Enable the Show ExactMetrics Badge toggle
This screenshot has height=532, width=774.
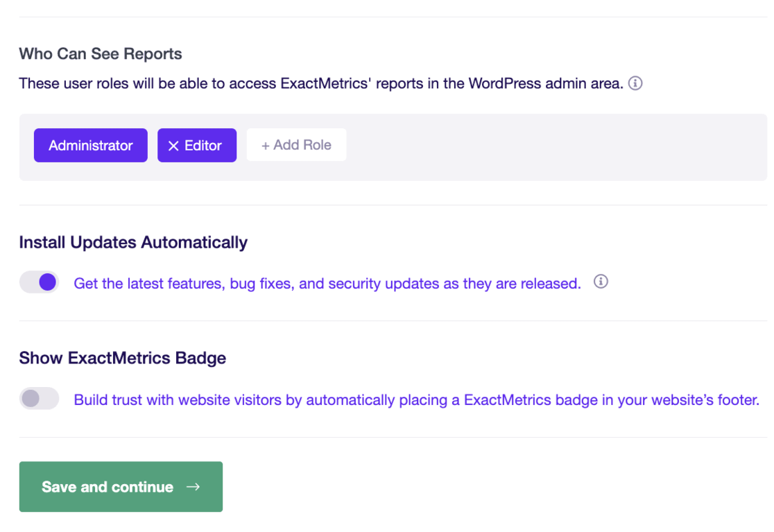tap(39, 399)
